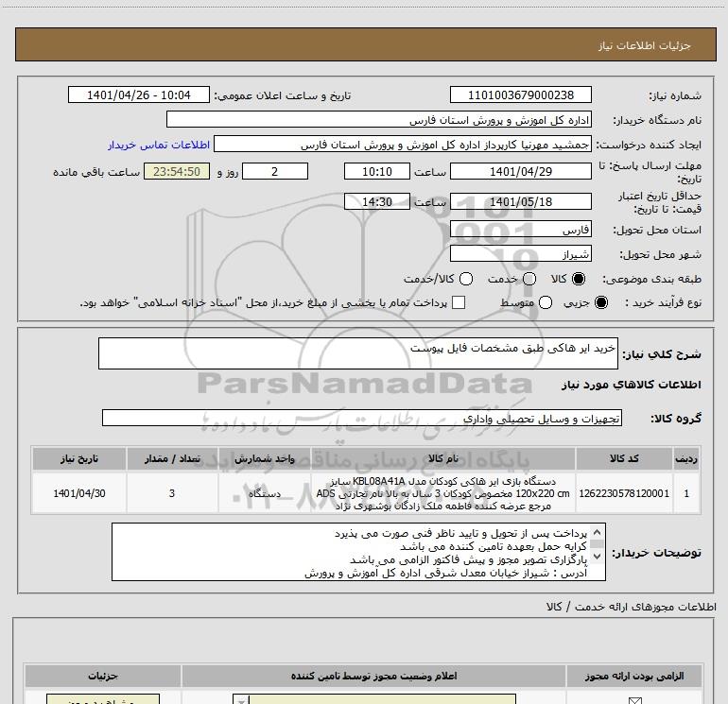Click the price validity date 1401/05/18
The width and height of the screenshot is (728, 704).
pyautogui.click(x=520, y=201)
